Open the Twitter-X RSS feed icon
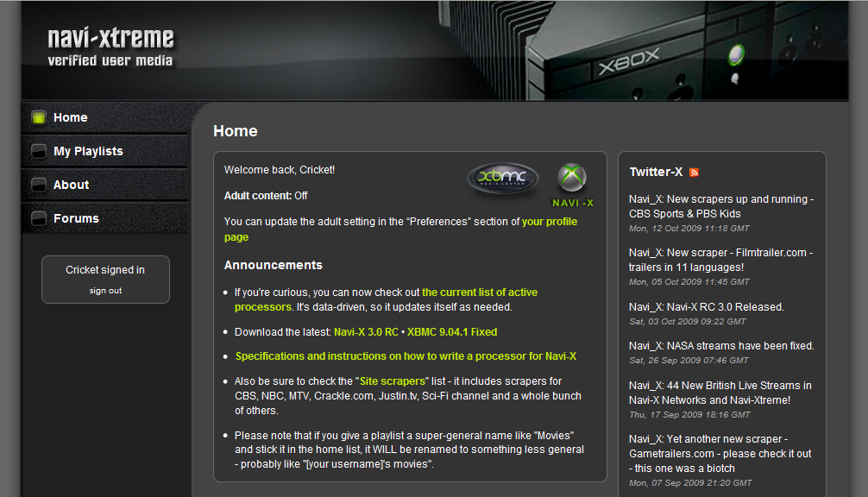This screenshot has width=868, height=497. tap(694, 172)
